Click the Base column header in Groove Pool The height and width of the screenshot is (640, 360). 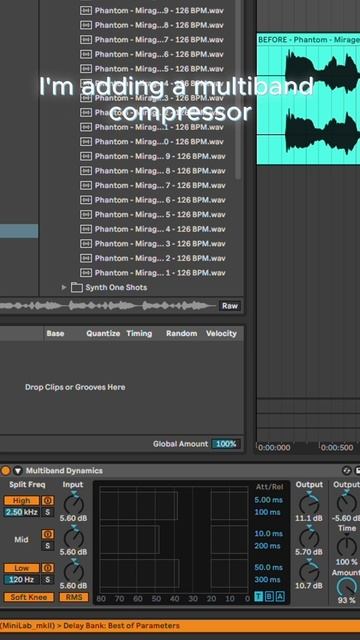click(55, 333)
